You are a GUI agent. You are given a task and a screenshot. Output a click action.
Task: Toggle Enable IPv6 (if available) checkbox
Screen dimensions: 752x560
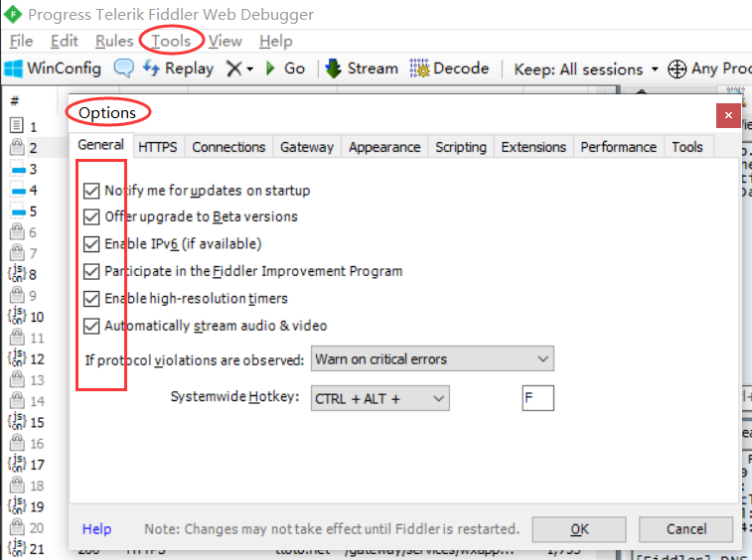point(91,244)
